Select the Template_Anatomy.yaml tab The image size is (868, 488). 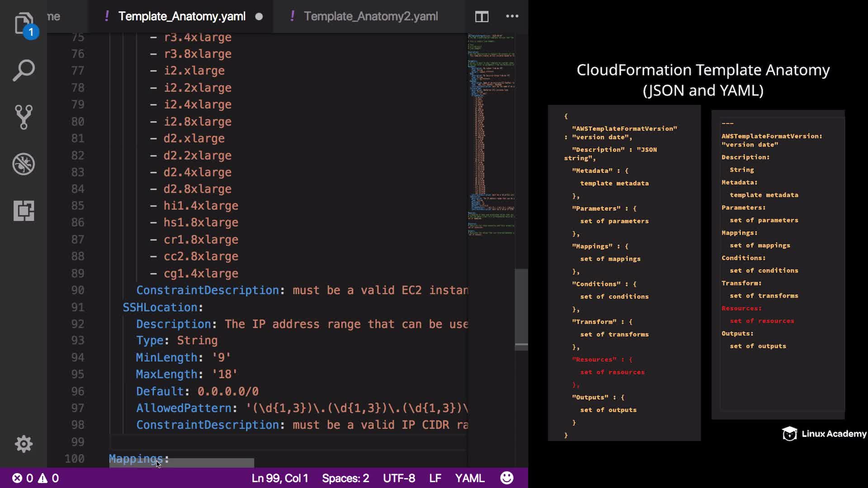tap(182, 17)
